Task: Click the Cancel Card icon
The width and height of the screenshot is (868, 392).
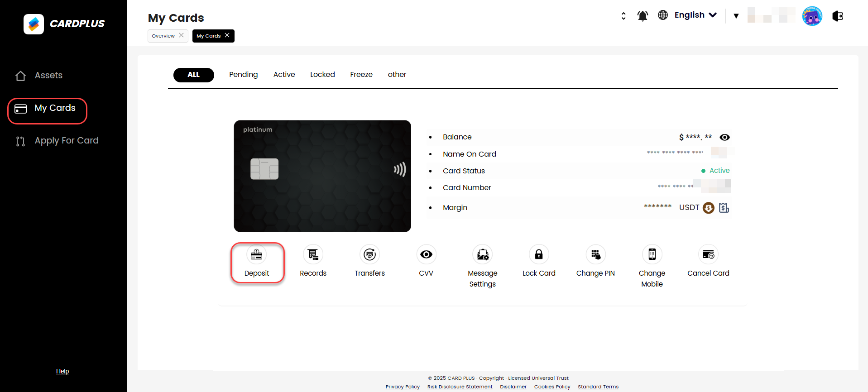Action: click(x=708, y=255)
